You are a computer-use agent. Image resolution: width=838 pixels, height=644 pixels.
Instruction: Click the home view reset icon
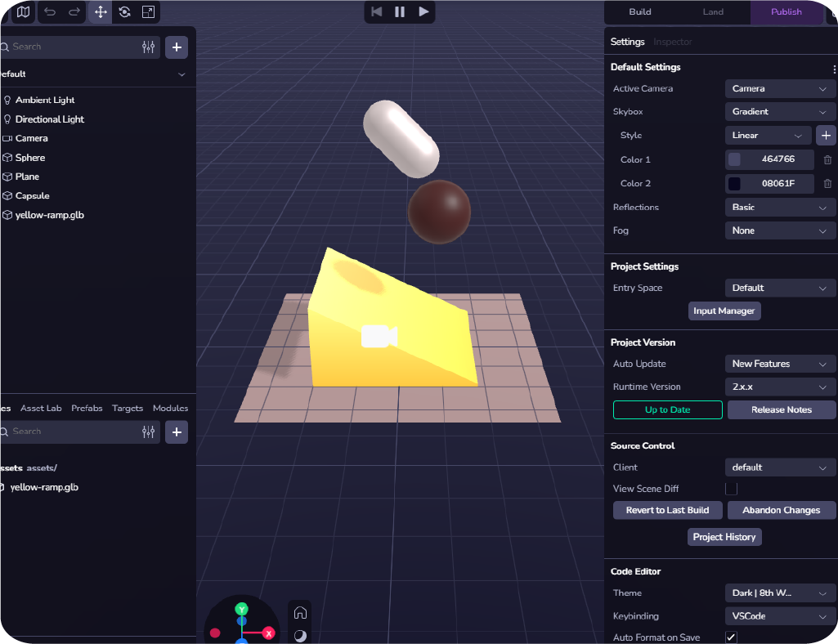pyautogui.click(x=300, y=613)
